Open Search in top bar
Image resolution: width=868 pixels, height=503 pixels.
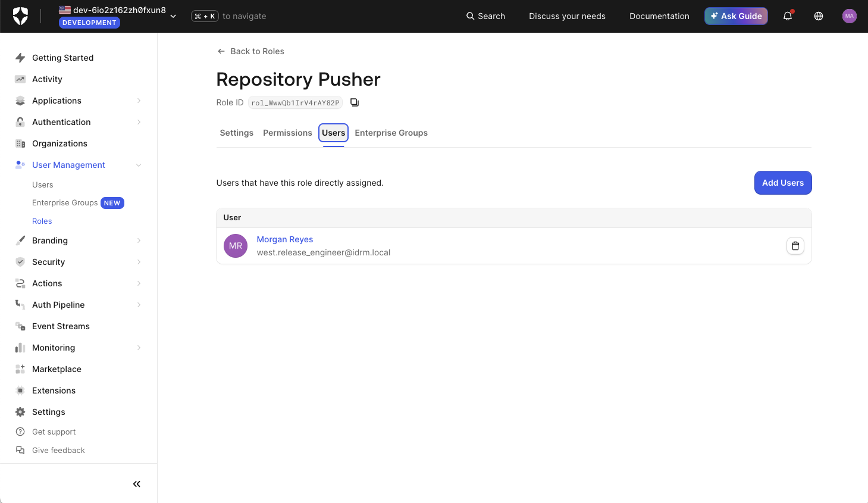tap(485, 16)
